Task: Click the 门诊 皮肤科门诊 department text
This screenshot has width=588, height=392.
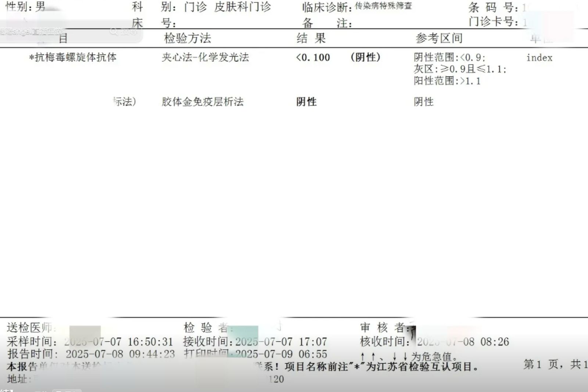Action: 227,7
